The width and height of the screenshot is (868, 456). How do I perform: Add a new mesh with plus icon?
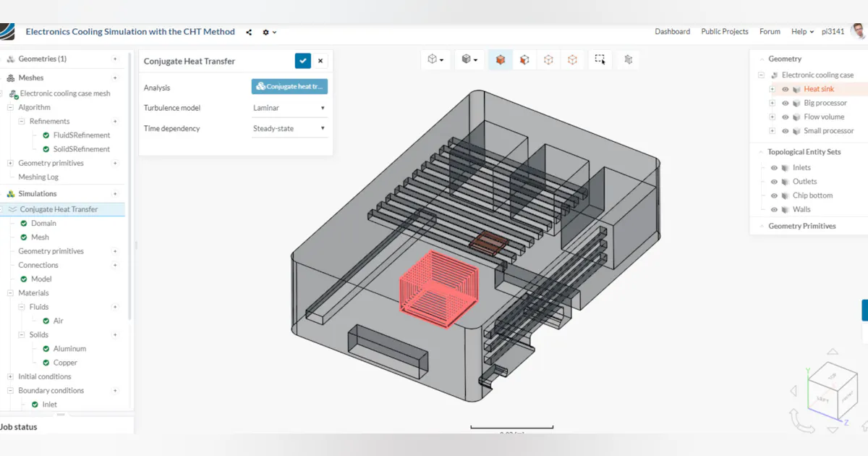click(x=115, y=77)
